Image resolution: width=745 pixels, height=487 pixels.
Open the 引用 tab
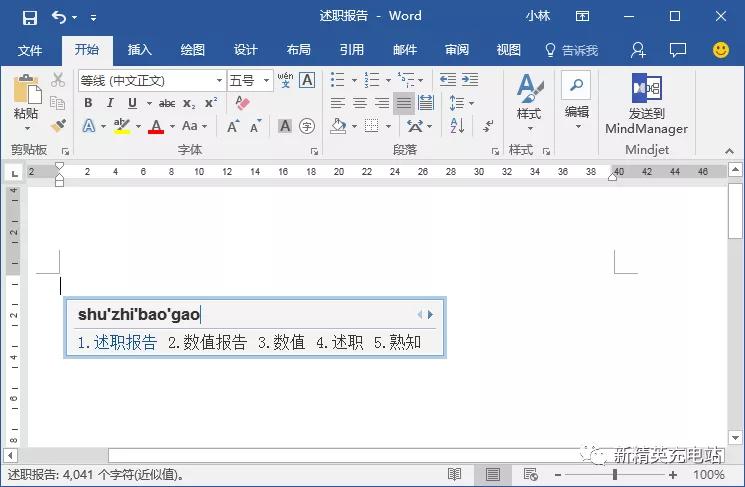click(352, 50)
